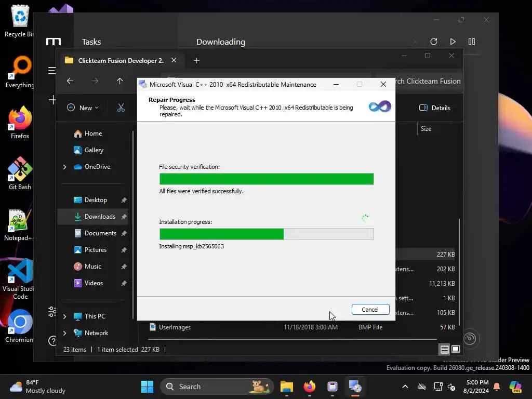Click the Search Clickteam Fusion box
The image size is (532, 399).
pyautogui.click(x=428, y=81)
